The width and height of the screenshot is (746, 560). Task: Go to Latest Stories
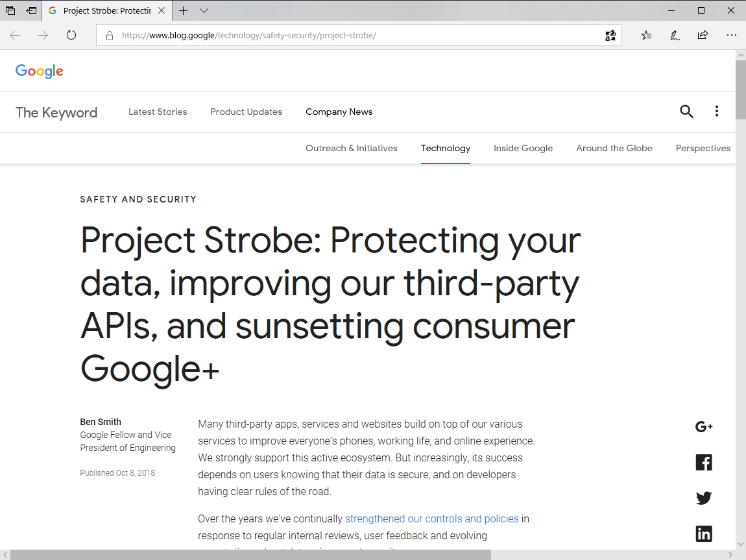click(x=158, y=112)
